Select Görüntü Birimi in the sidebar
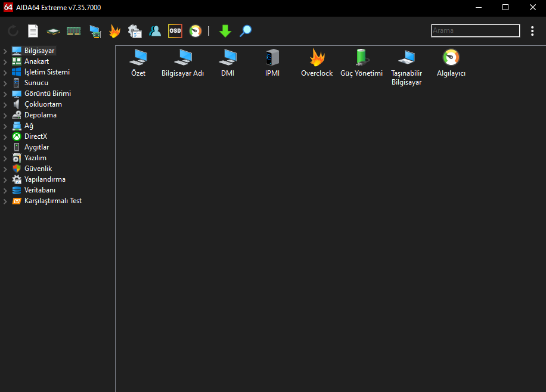Image resolution: width=546 pixels, height=392 pixels. pos(48,94)
